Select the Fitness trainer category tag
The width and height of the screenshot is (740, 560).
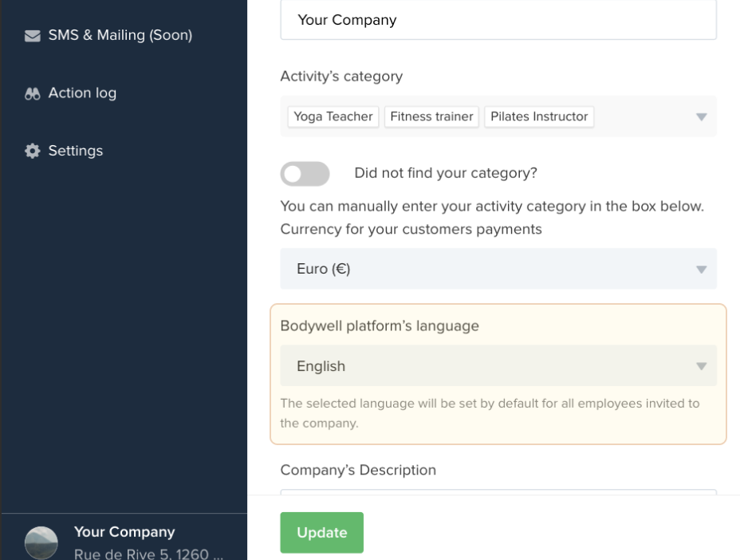click(431, 116)
